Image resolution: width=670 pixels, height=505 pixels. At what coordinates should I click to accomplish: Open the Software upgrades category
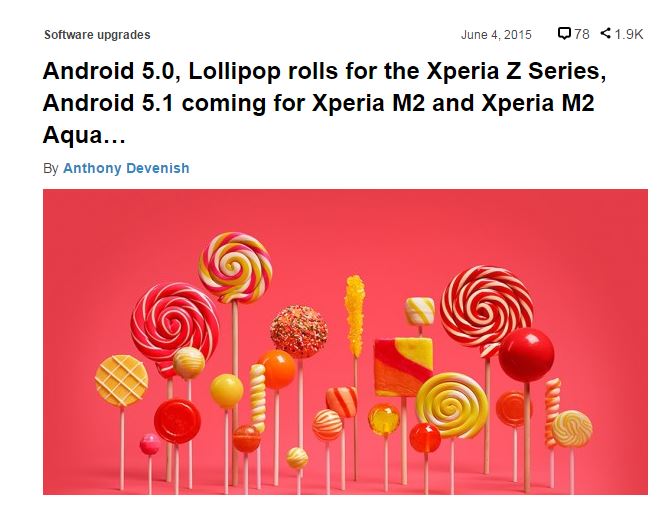click(97, 35)
